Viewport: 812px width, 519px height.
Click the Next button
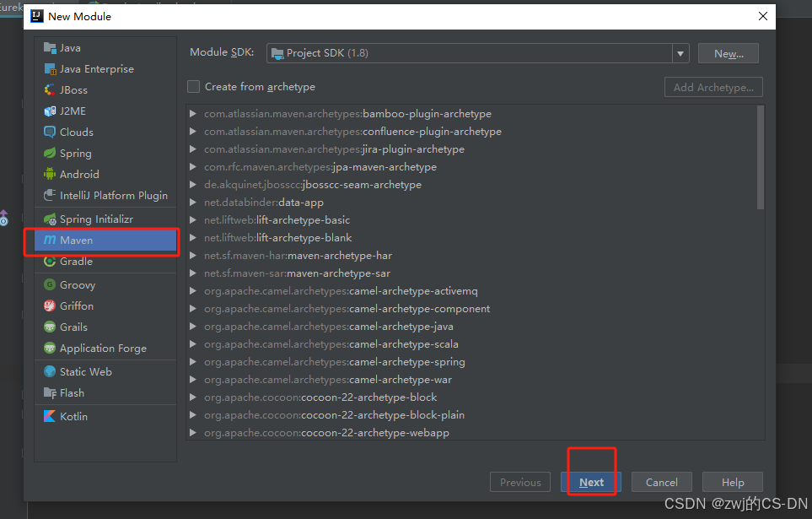pos(591,482)
